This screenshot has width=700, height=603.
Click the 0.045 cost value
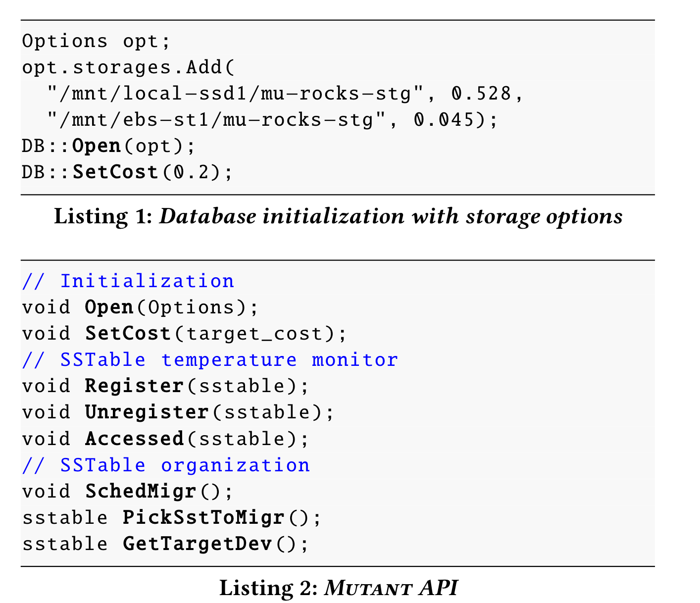444,120
